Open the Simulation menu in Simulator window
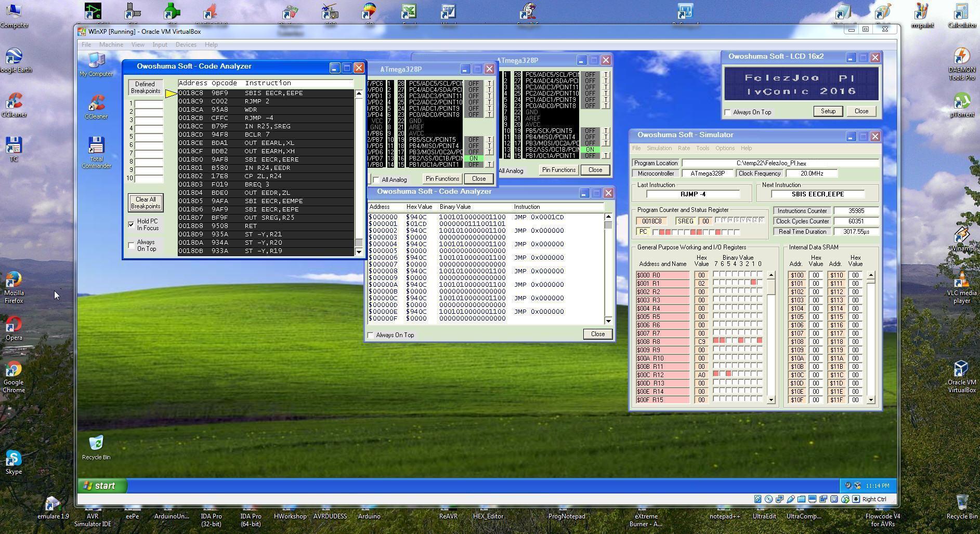The height and width of the screenshot is (534, 980). (x=659, y=148)
